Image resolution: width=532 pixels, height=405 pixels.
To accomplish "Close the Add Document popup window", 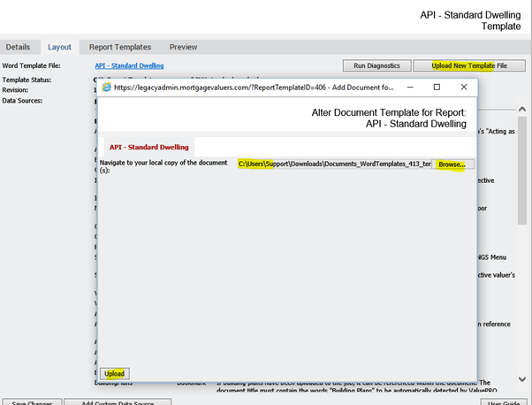I will pos(464,88).
